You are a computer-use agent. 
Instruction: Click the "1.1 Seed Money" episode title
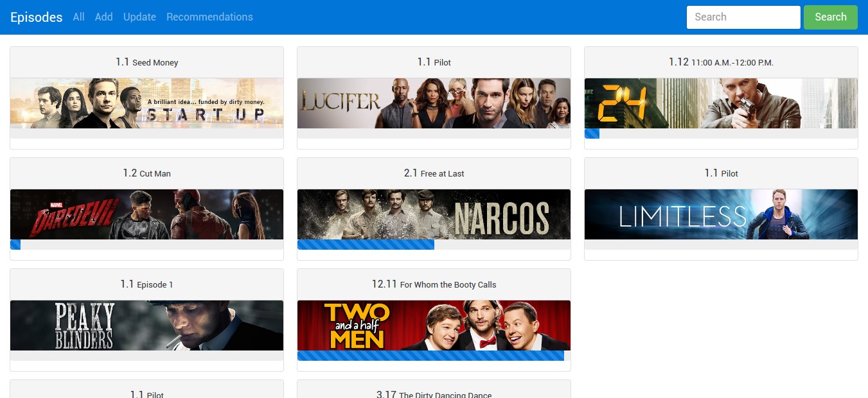(146, 62)
